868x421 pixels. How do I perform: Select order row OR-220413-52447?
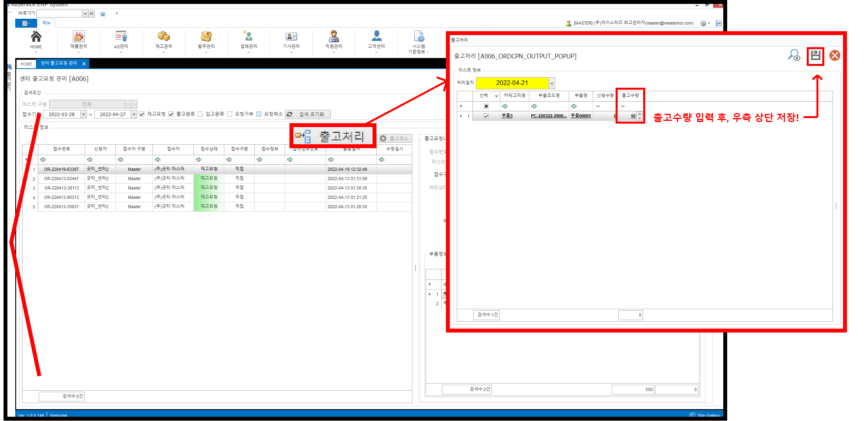tap(217, 179)
